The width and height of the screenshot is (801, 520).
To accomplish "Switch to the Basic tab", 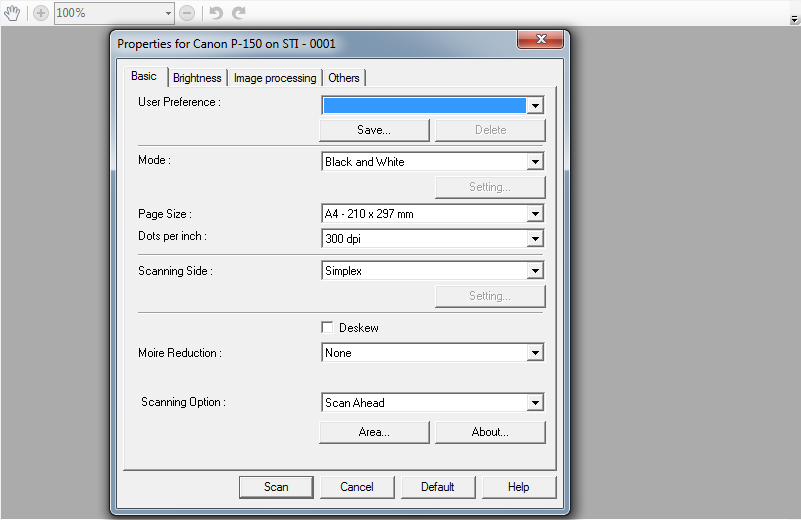I will point(144,76).
